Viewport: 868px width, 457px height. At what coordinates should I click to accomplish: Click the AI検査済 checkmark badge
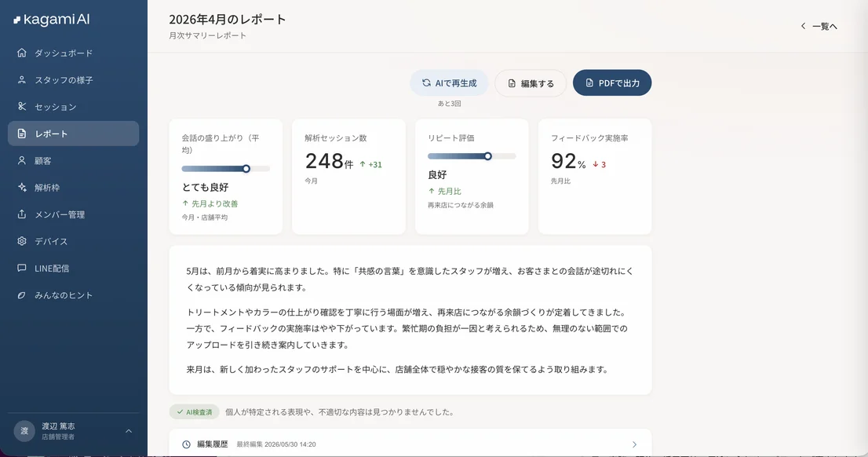[x=195, y=412]
